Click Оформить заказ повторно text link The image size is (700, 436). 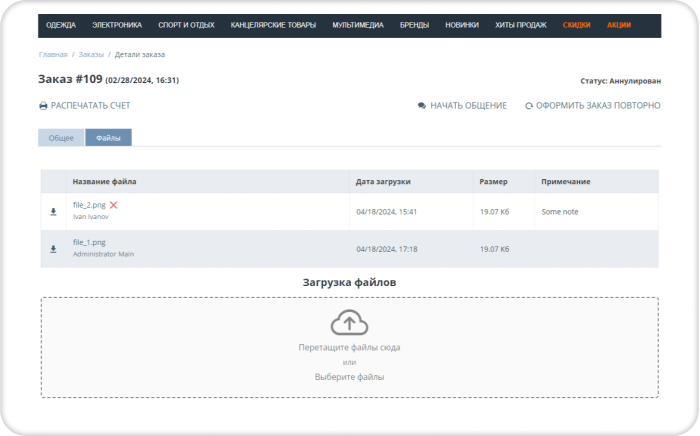point(598,106)
